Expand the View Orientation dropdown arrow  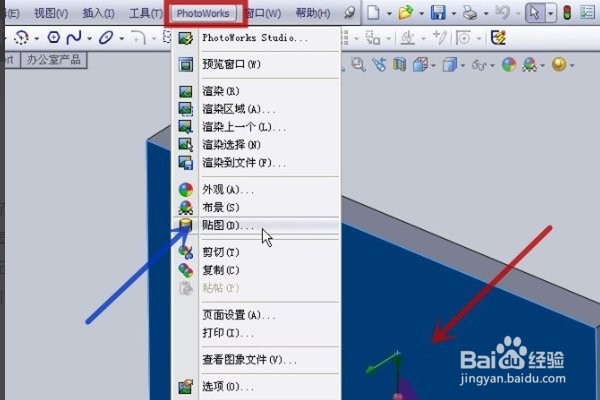pos(433,65)
